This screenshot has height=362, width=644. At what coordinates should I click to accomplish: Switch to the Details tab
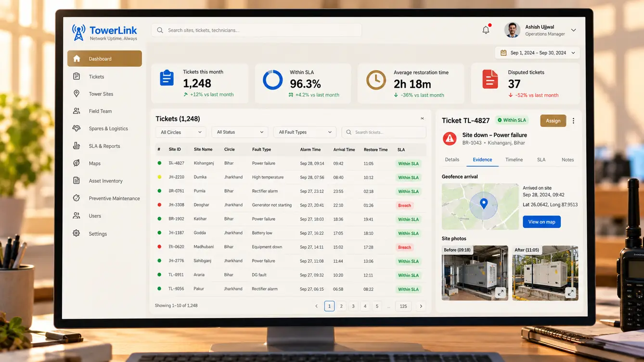click(x=452, y=160)
